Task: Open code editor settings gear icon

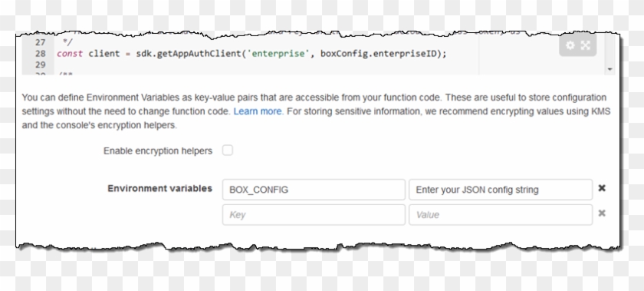Action: pyautogui.click(x=570, y=45)
